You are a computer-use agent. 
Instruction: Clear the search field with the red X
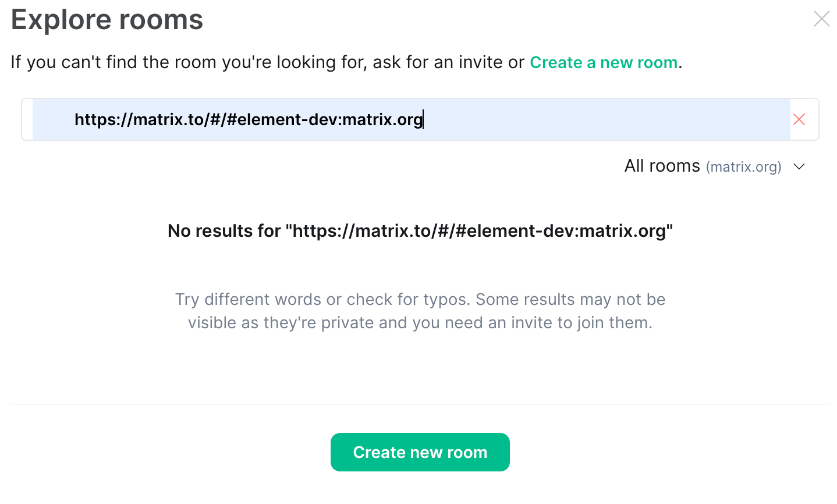pos(799,119)
